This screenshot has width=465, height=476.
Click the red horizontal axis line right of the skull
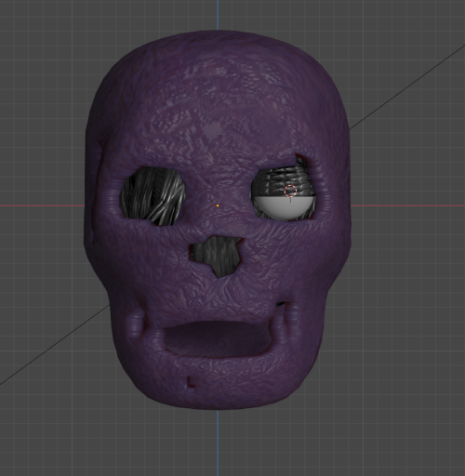(x=407, y=205)
